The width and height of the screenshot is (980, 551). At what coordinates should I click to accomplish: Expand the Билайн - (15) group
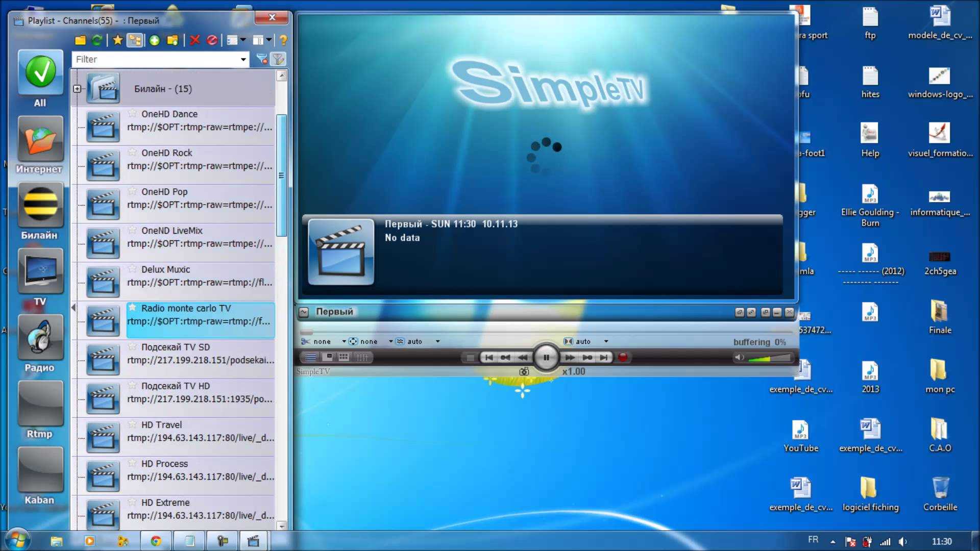77,89
